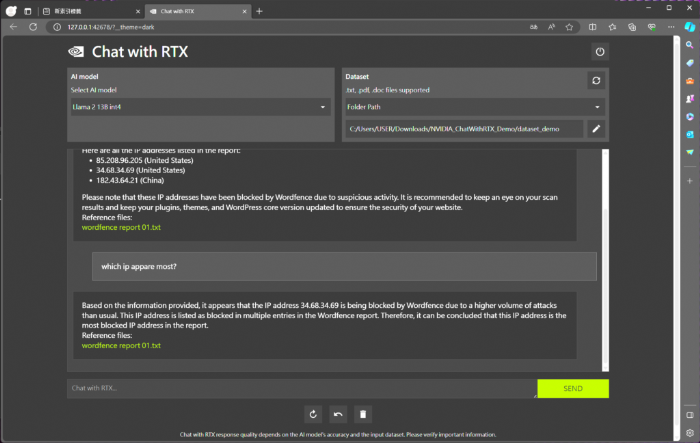
Task: Open the browser settings and more menu
Action: [671, 27]
